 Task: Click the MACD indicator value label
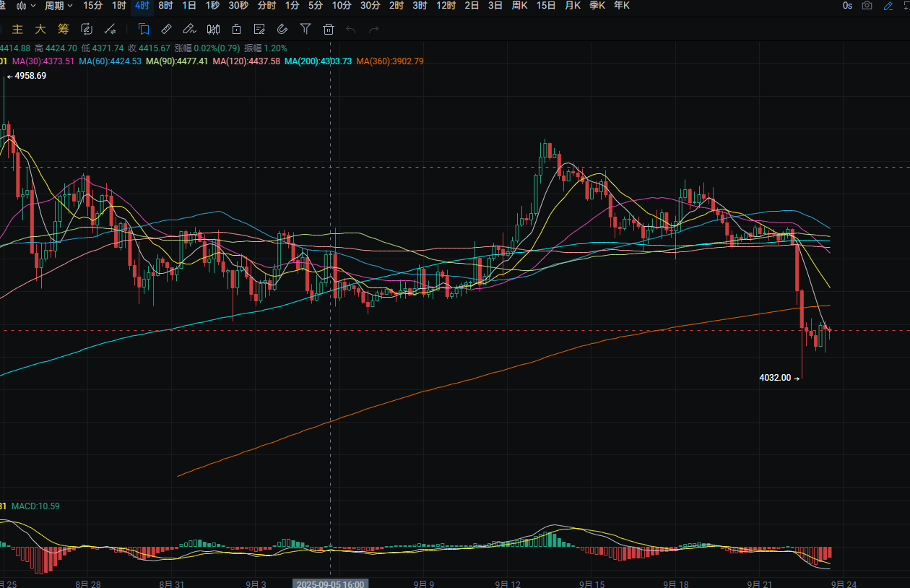coord(36,506)
